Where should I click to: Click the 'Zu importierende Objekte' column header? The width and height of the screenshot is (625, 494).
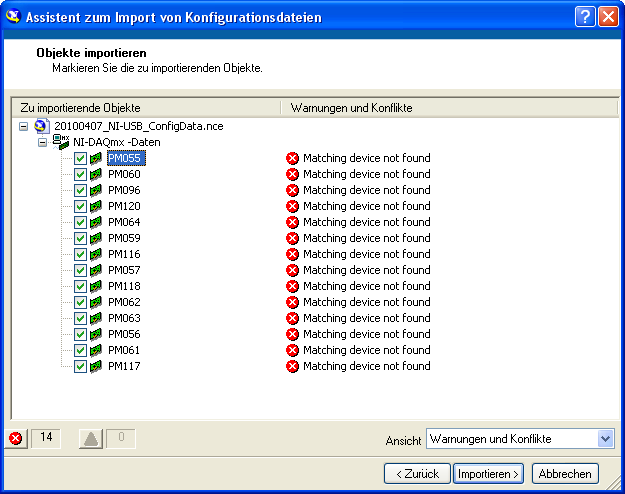(145, 107)
